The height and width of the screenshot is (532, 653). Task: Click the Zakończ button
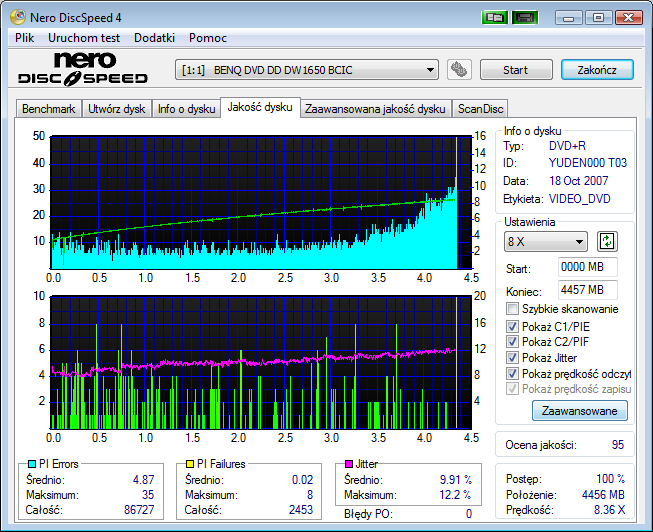(597, 70)
